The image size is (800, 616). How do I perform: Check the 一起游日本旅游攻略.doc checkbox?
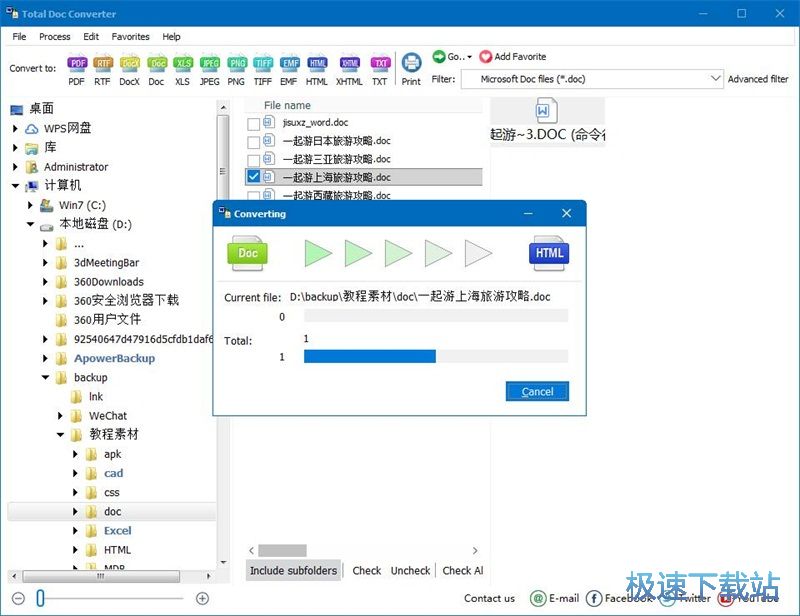pos(253,141)
